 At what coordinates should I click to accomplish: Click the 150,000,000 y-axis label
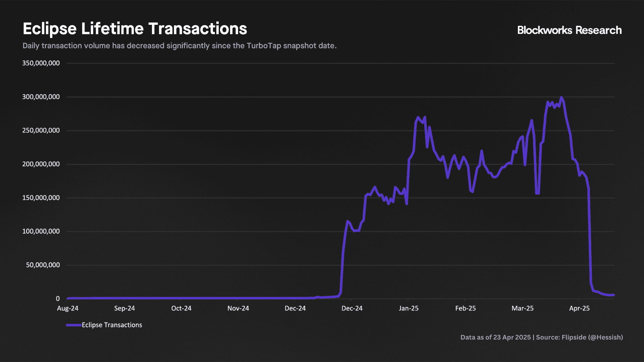click(41, 198)
